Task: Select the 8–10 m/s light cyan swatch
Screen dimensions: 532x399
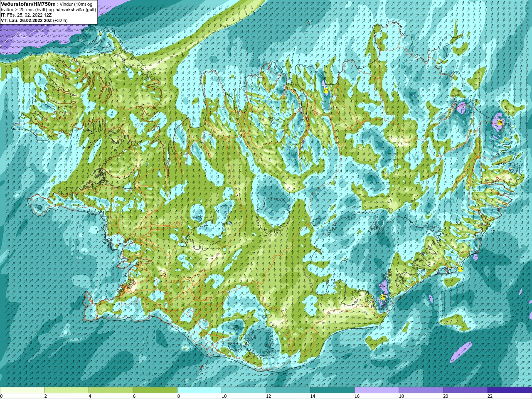Action: 199,390
